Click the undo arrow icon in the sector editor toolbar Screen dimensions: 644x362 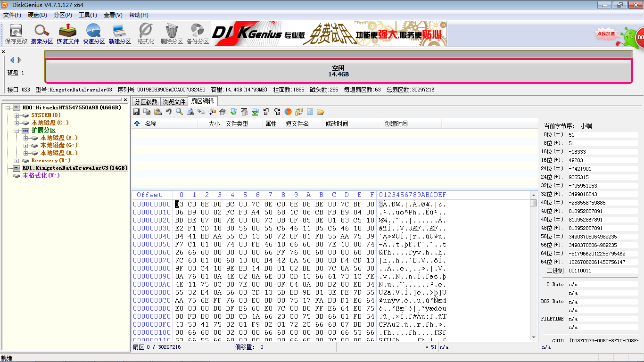click(168, 112)
